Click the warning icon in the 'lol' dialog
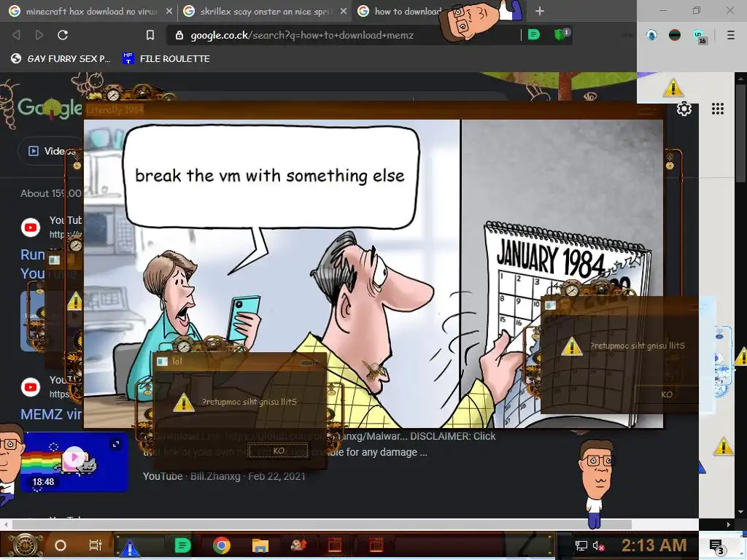Image resolution: width=747 pixels, height=560 pixels. tap(183, 402)
